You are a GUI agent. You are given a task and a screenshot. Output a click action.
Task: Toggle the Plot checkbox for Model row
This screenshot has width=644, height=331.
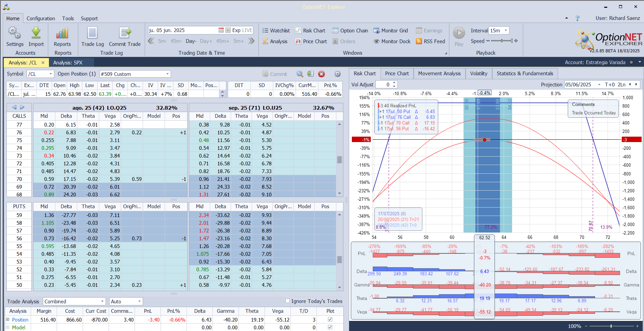click(x=330, y=327)
